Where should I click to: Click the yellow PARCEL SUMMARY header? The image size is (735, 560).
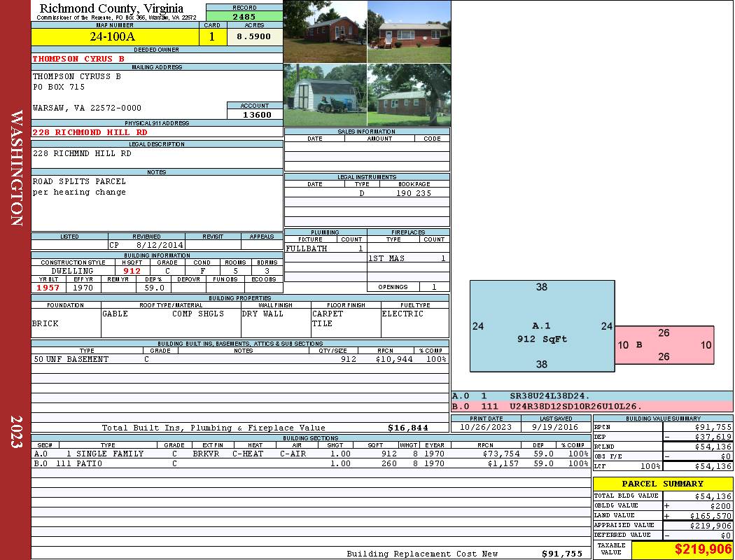tap(663, 484)
